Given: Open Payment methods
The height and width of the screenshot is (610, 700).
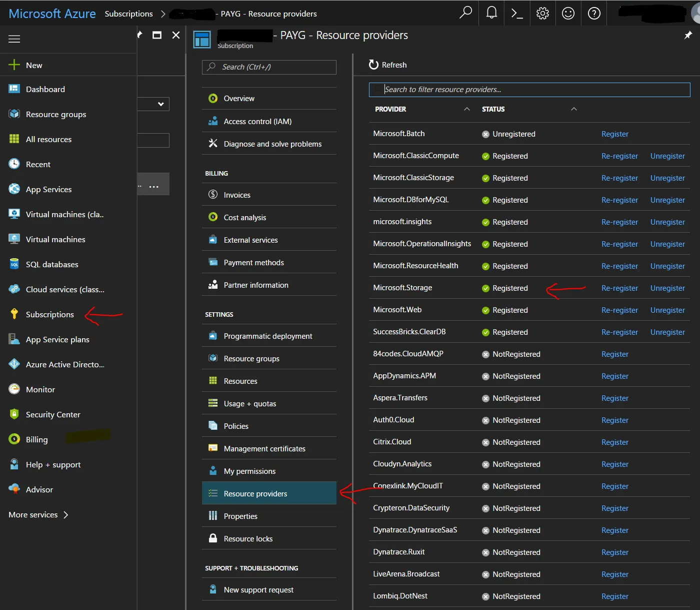Looking at the screenshot, I should (269, 262).
